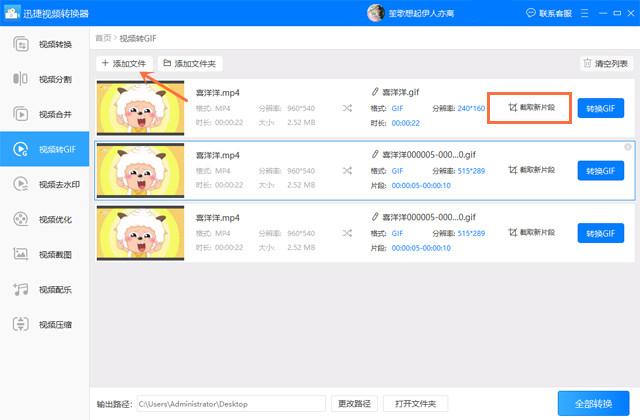Open 视频优化 in the sidebar
Image resolution: width=640 pixels, height=420 pixels.
tap(44, 220)
